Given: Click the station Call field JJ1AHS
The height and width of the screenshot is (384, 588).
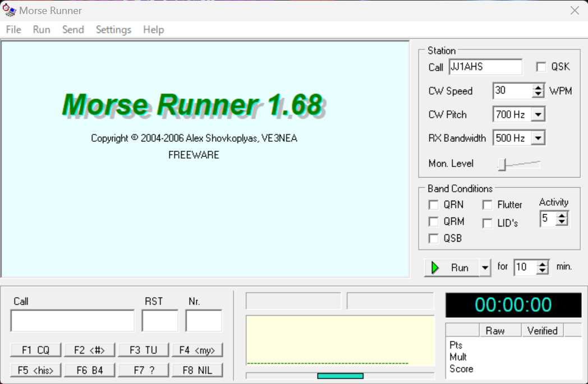Looking at the screenshot, I should [x=485, y=67].
